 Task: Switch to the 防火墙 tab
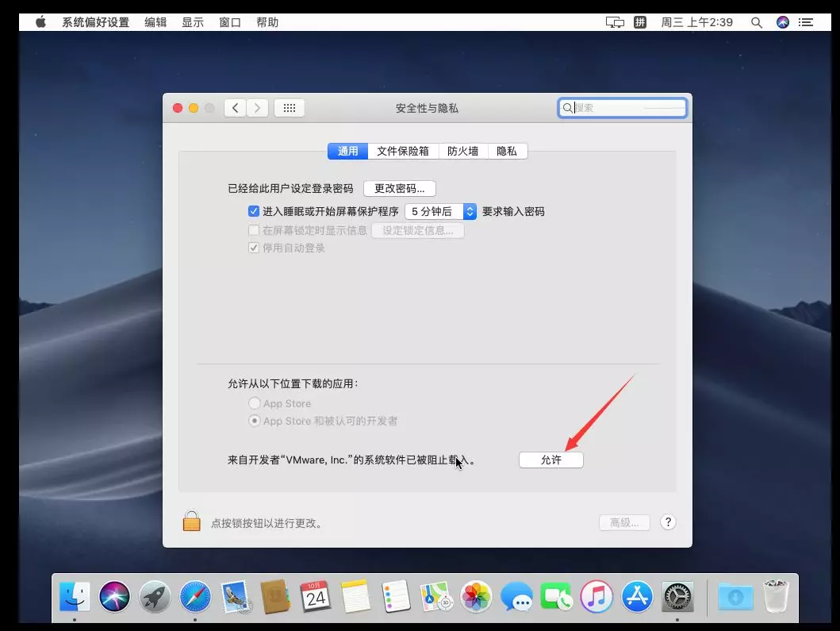click(x=463, y=151)
